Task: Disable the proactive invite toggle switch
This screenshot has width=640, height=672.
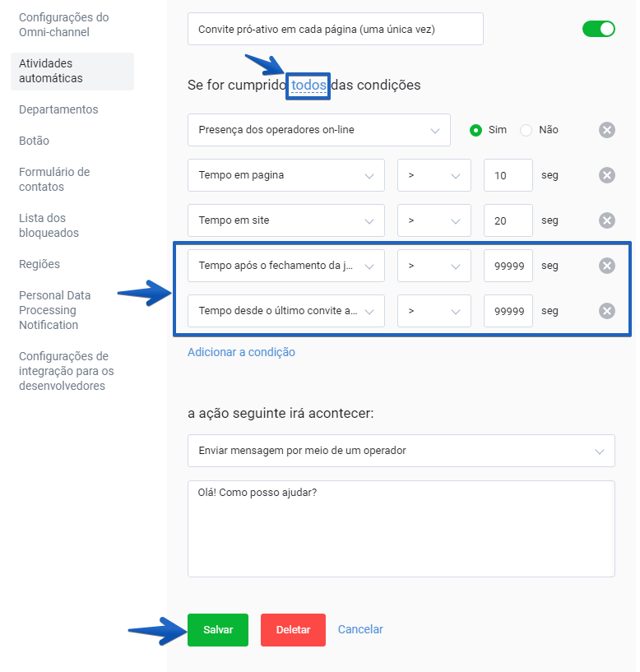Action: click(x=598, y=28)
